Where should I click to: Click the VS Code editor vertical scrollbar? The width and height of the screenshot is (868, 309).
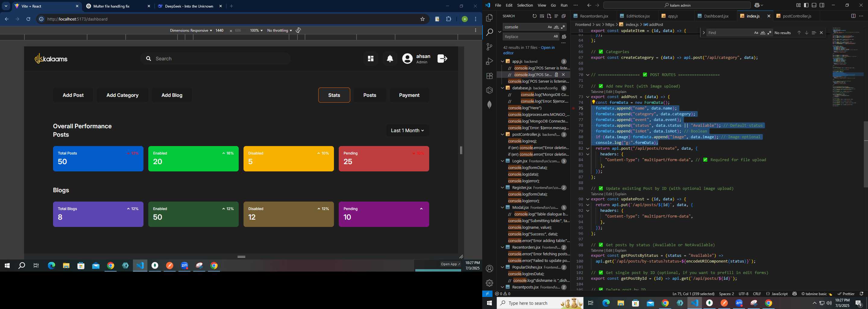coord(865,154)
